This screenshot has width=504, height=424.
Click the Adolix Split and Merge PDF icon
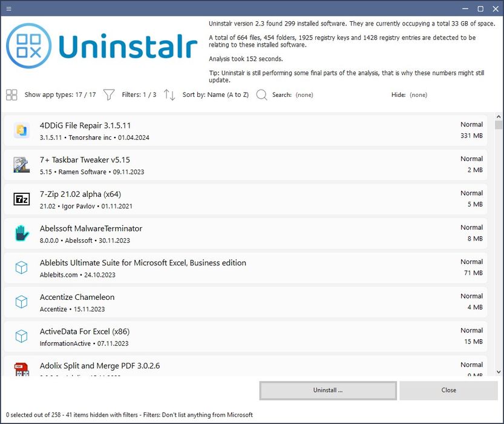21,369
